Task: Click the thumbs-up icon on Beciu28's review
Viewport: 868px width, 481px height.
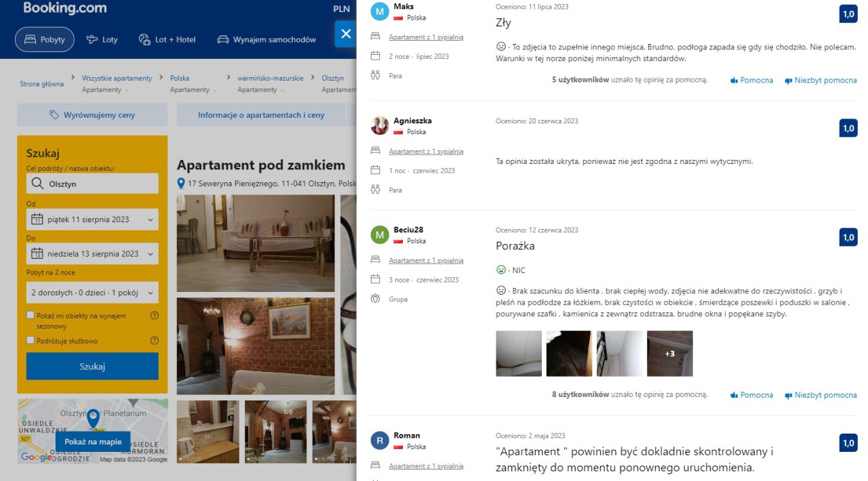Action: (734, 396)
